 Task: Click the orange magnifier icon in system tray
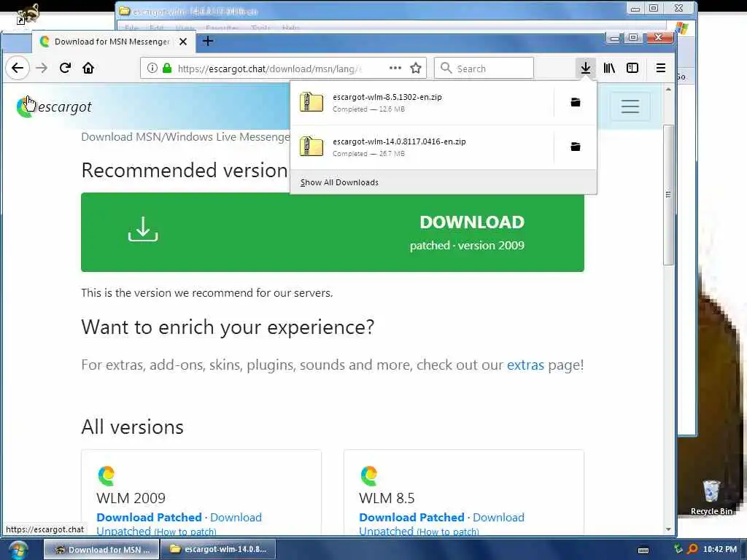(x=692, y=549)
